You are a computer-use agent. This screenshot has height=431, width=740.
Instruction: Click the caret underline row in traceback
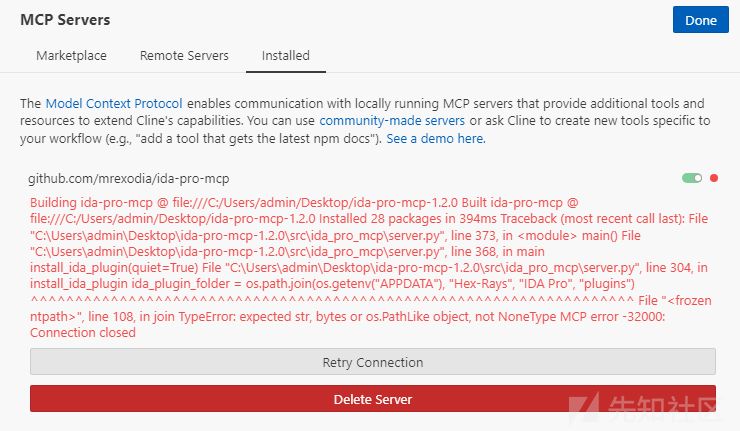pyautogui.click(x=332, y=300)
